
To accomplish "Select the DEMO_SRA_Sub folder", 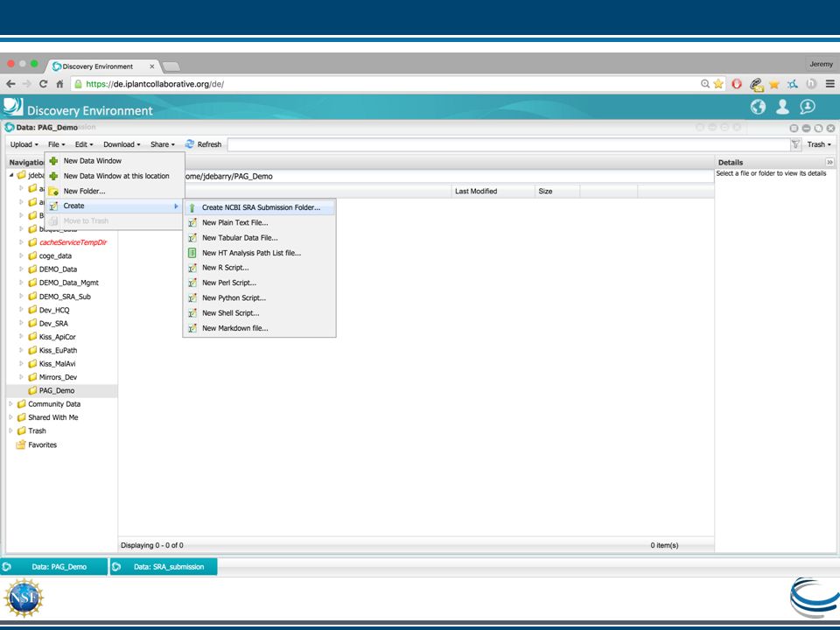I will (65, 297).
